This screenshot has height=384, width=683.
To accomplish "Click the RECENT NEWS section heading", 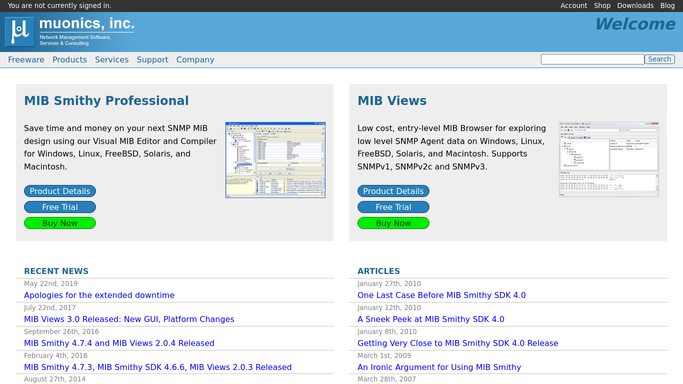I will pos(56,271).
